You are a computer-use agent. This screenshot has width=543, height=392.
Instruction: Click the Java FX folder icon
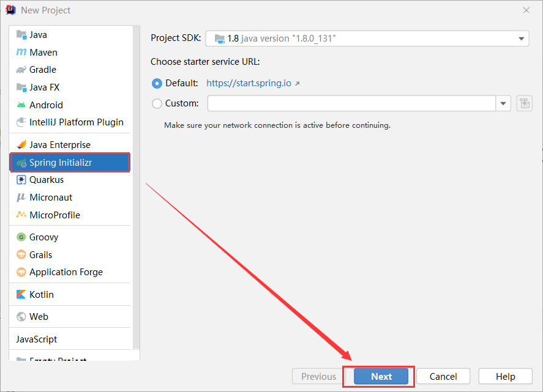click(21, 87)
